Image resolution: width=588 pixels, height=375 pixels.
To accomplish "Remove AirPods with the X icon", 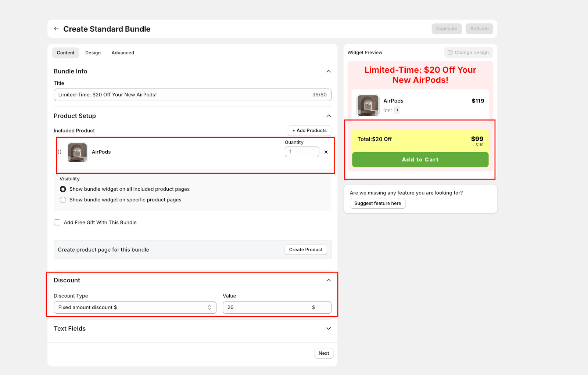I will click(326, 152).
